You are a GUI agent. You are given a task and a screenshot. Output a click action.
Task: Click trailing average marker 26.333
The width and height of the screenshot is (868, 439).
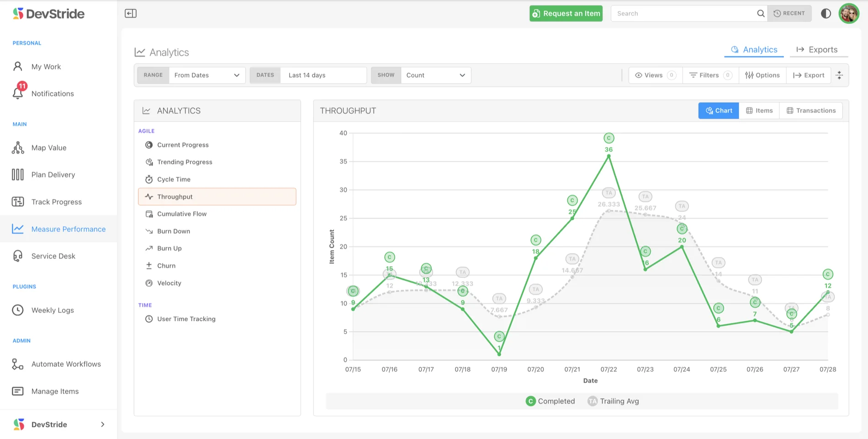pyautogui.click(x=609, y=193)
